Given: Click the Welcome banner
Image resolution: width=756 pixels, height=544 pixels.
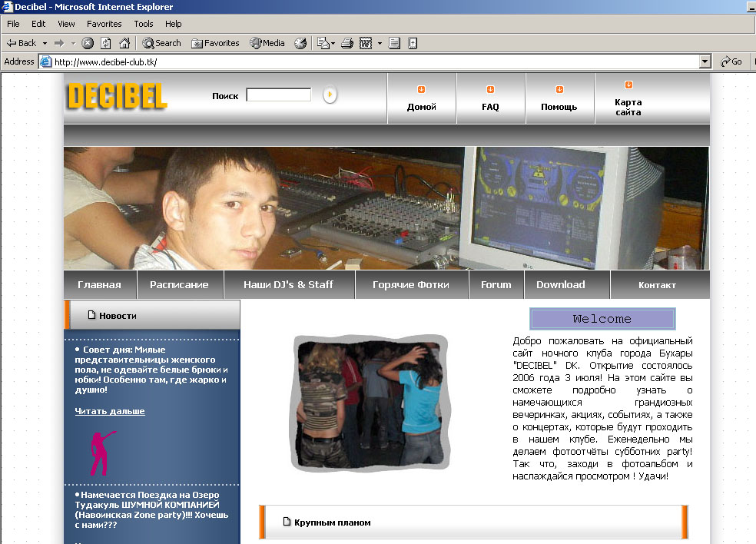Looking at the screenshot, I should pos(602,319).
